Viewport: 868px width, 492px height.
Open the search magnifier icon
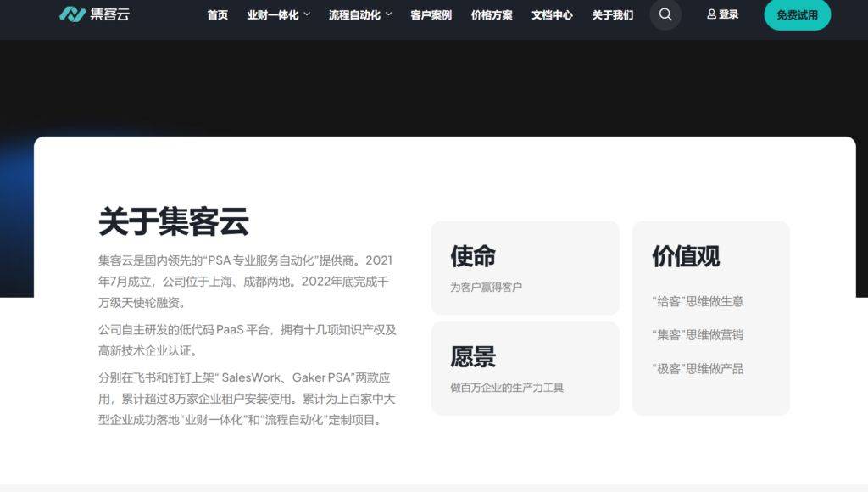click(x=665, y=14)
